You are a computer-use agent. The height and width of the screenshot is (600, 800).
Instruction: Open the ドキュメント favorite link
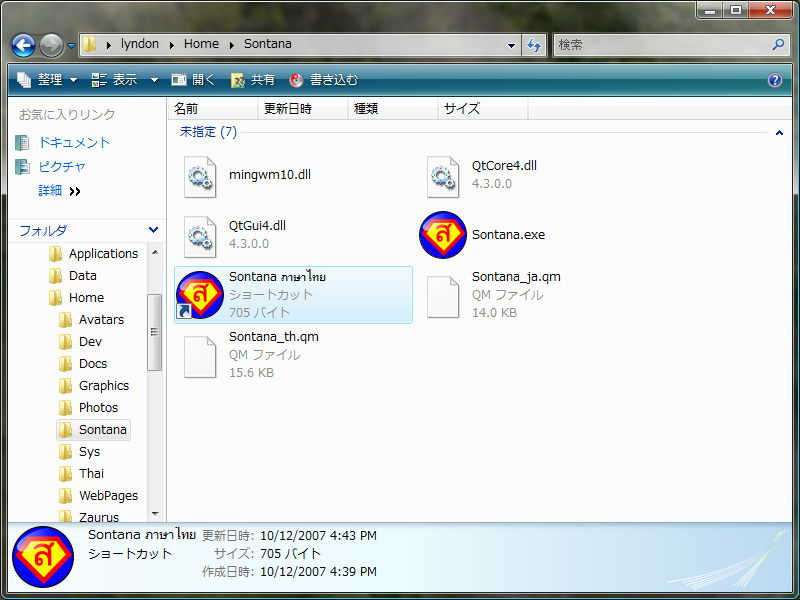[74, 143]
